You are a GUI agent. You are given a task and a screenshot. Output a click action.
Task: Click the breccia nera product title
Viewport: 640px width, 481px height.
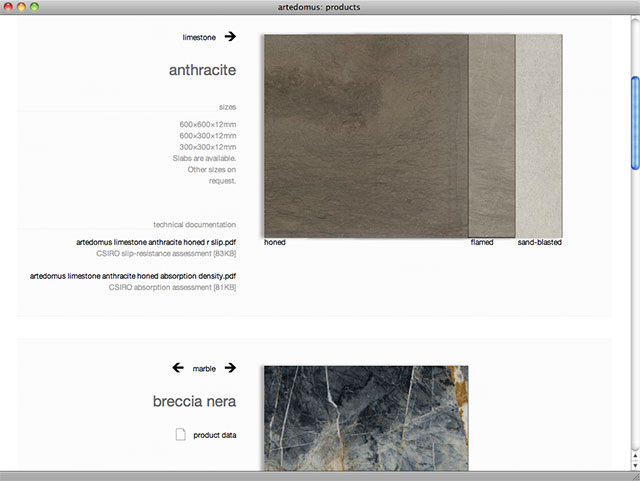click(x=194, y=401)
